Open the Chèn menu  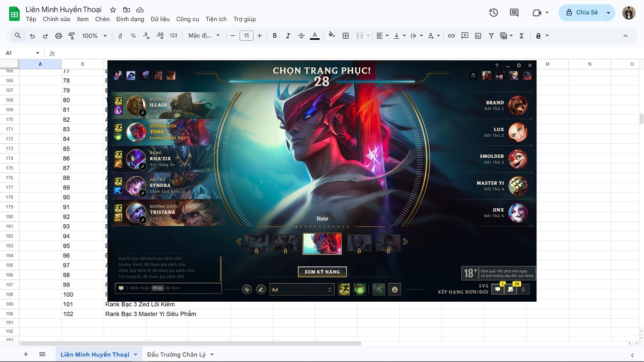[x=102, y=19]
